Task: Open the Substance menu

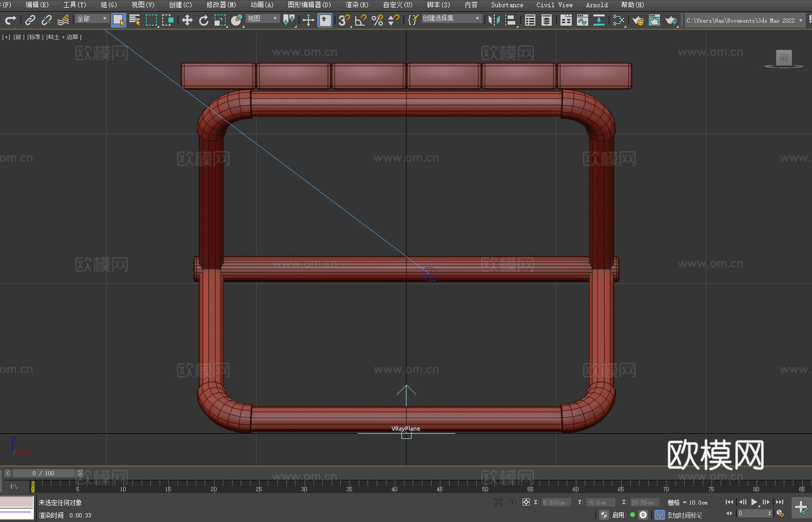Action: point(507,5)
